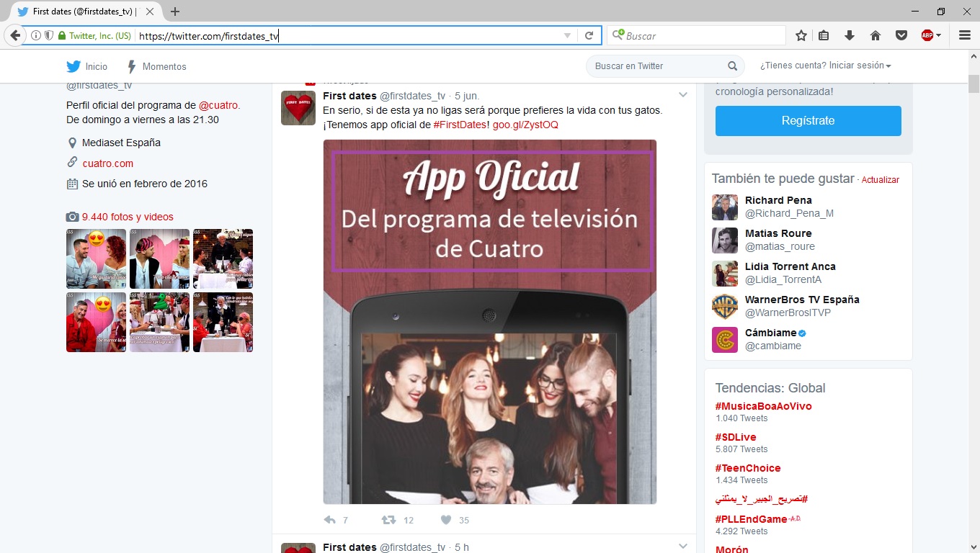Open Lidia Torrent Anca's profile
The height and width of the screenshot is (553, 980).
click(790, 266)
